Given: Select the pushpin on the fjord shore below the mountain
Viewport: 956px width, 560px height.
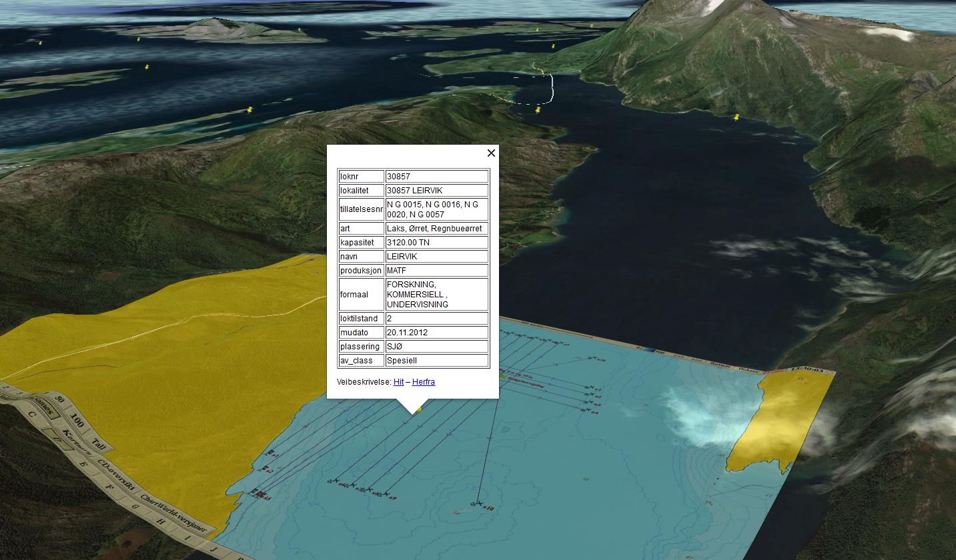Looking at the screenshot, I should (x=737, y=117).
